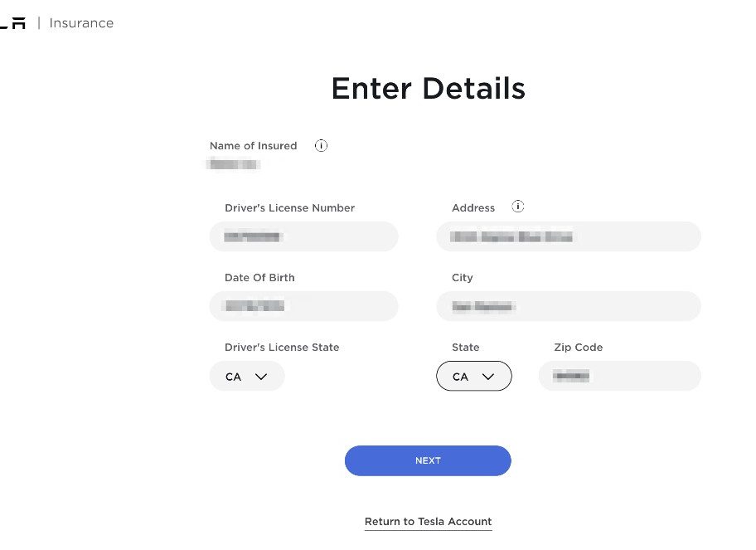Open the Driver's License State dropdown
The height and width of the screenshot is (550, 756).
[x=247, y=376]
